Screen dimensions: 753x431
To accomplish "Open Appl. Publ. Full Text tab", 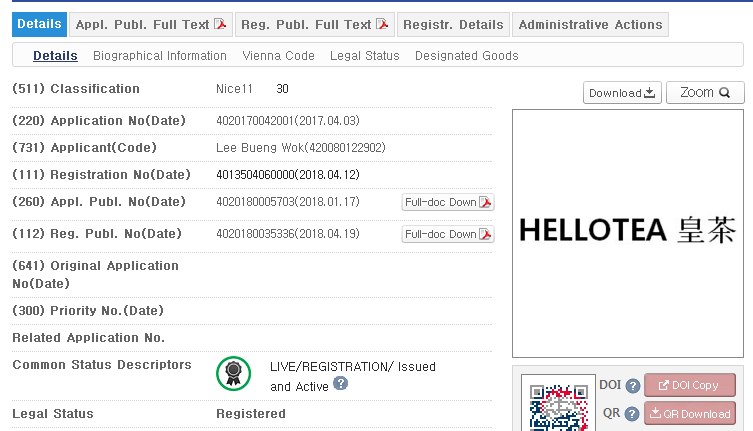I will (x=151, y=25).
